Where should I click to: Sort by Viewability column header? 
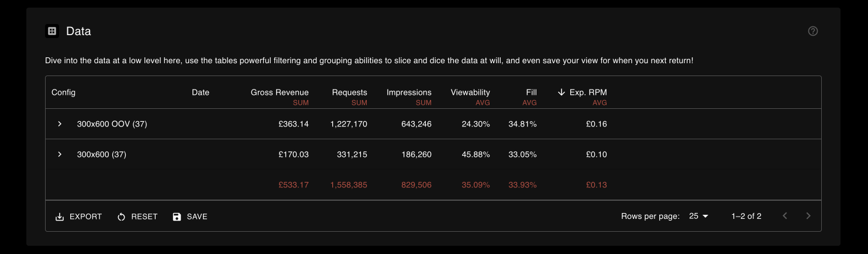pos(470,92)
